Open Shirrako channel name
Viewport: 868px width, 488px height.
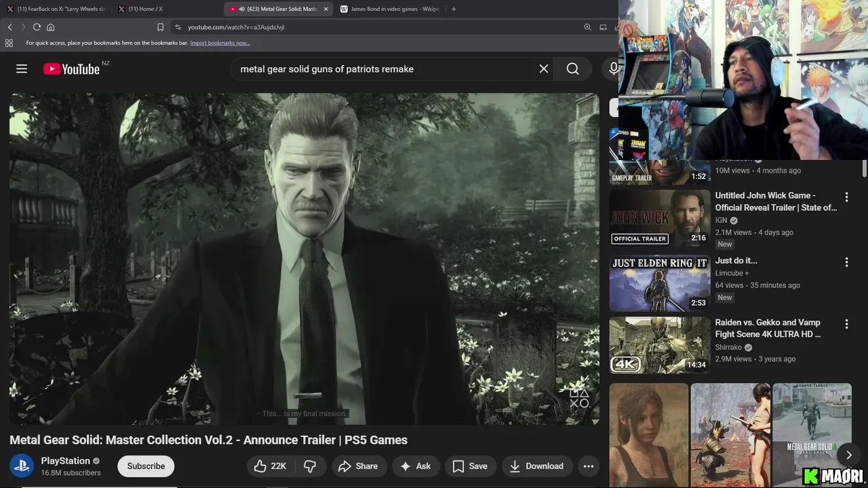pyautogui.click(x=728, y=347)
